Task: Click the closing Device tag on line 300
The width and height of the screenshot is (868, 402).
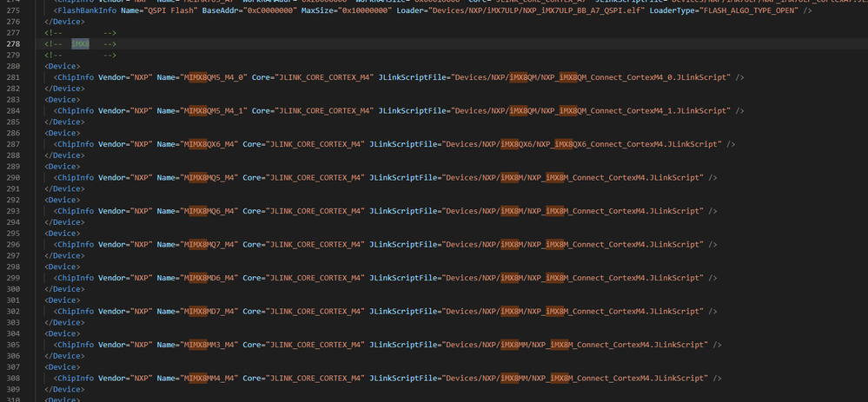Action: [x=64, y=288]
